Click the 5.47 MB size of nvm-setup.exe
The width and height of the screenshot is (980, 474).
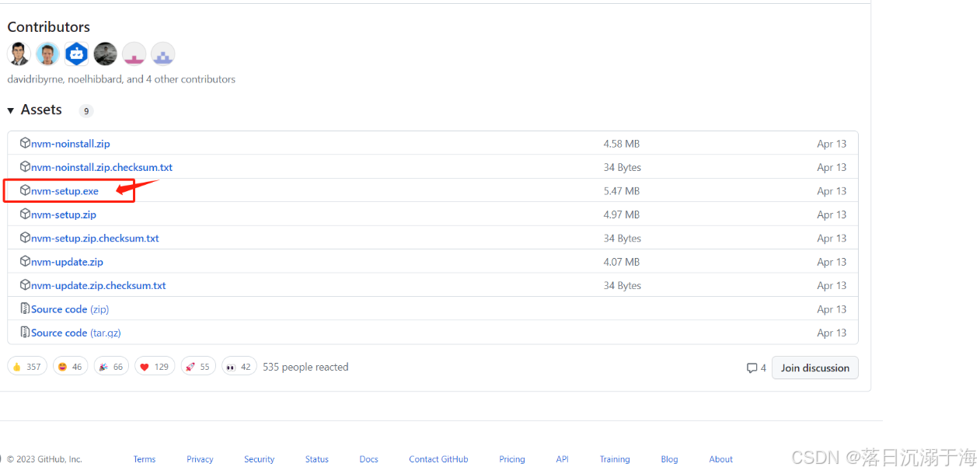622,191
